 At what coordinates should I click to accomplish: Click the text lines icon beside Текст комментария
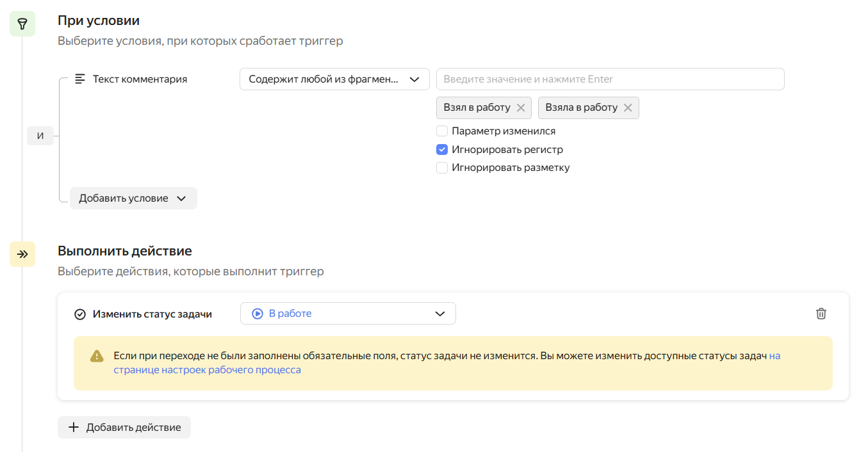tap(80, 79)
